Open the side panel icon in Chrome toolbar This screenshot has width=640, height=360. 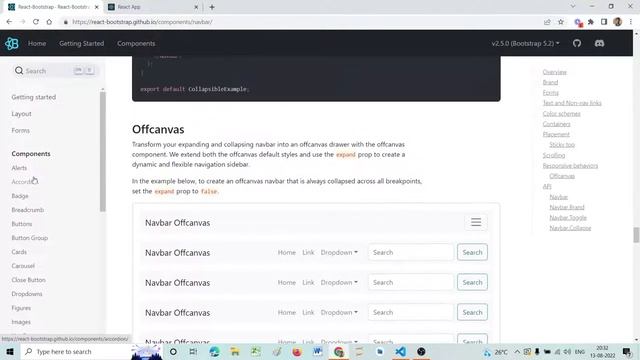[x=604, y=22]
